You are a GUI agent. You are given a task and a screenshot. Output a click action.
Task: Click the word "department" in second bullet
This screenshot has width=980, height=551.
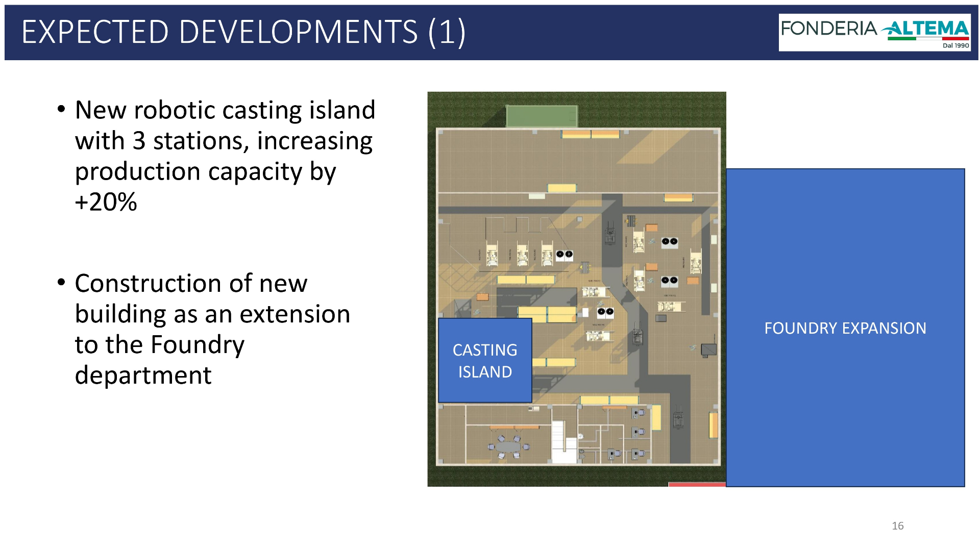(143, 375)
